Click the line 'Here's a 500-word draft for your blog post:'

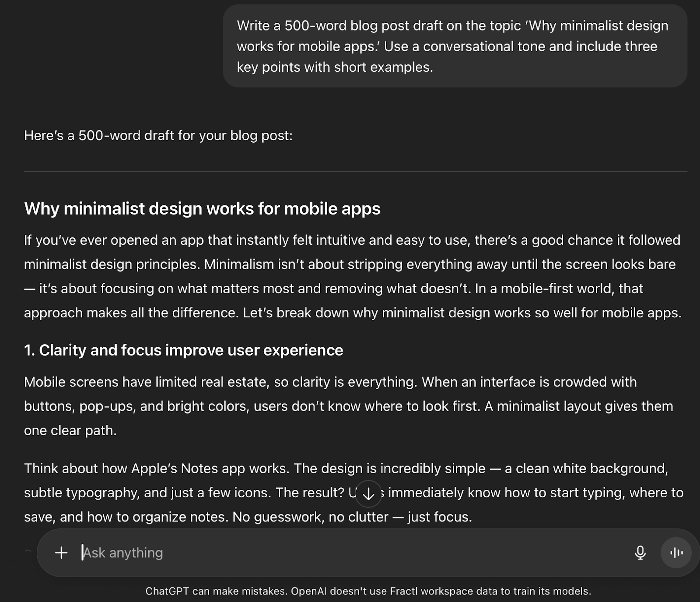click(x=158, y=136)
